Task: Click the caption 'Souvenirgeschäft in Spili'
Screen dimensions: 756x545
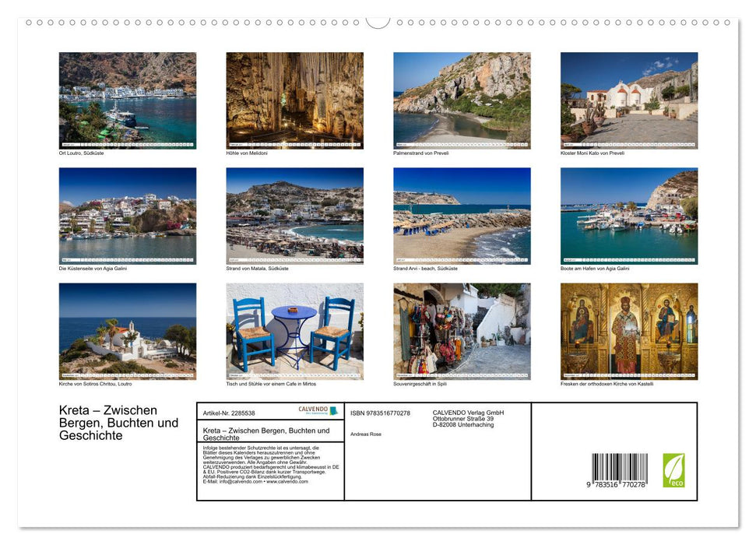Action: pyautogui.click(x=420, y=385)
